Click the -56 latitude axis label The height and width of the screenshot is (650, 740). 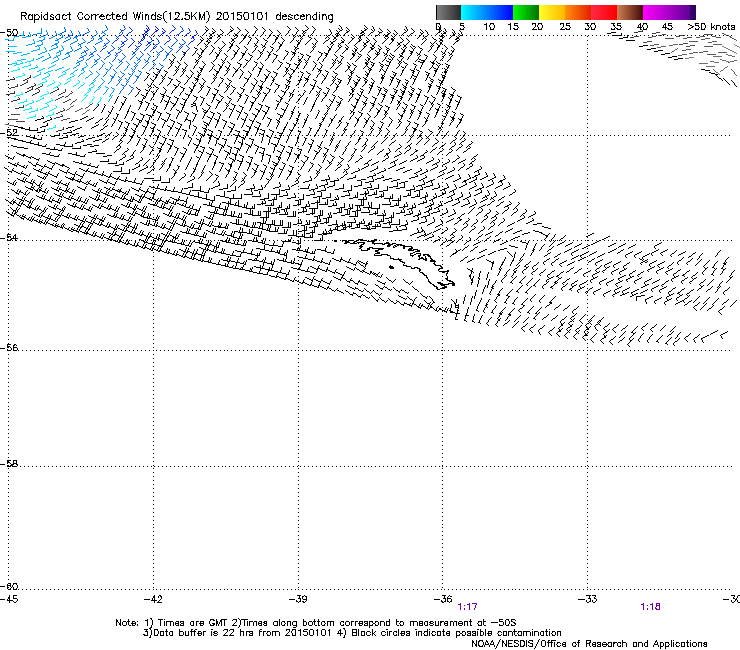point(9,348)
